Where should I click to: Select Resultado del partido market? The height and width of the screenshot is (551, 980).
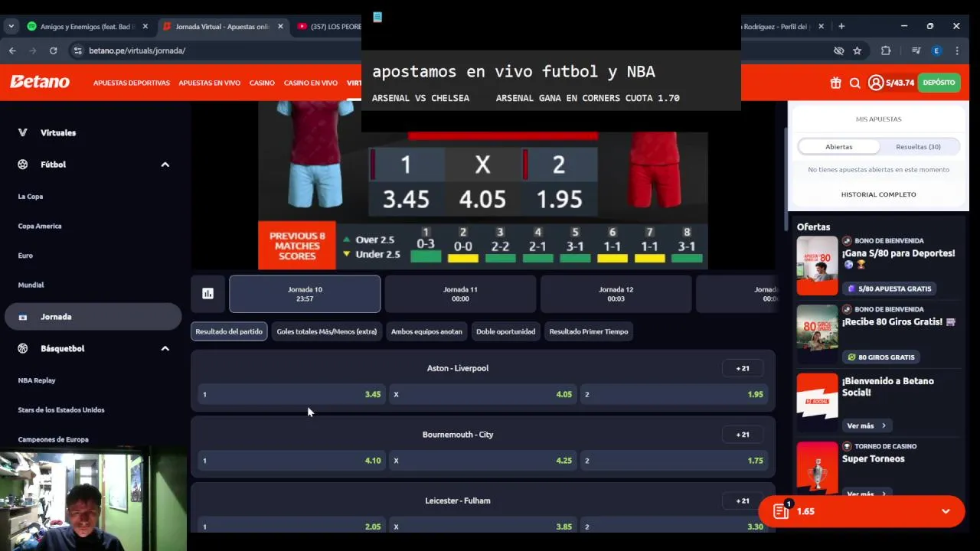coord(229,331)
